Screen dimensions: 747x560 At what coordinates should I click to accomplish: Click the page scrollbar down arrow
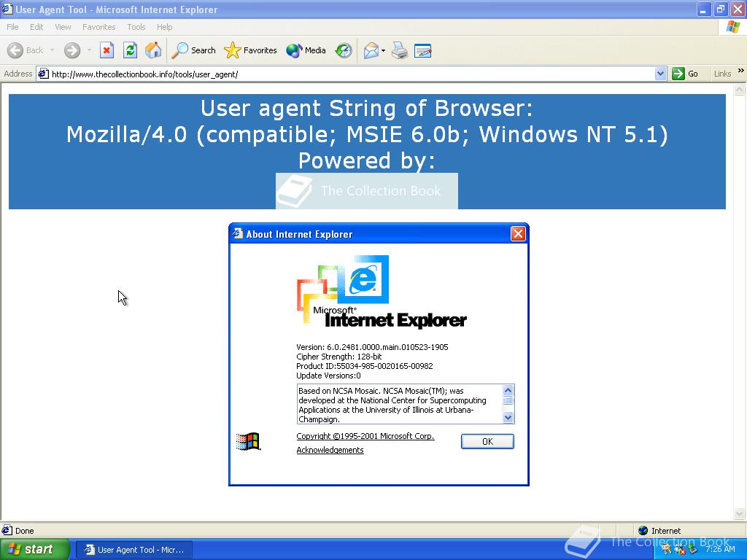pyautogui.click(x=740, y=513)
